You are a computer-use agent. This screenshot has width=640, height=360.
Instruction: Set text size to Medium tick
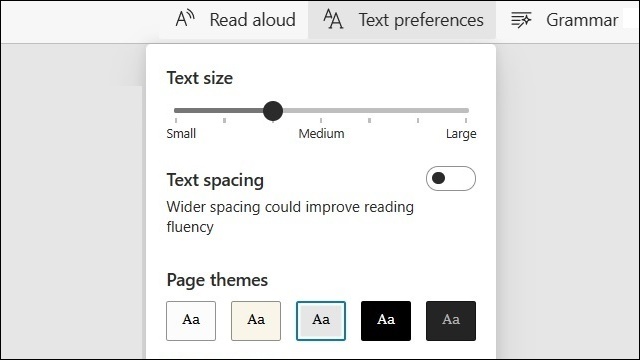(x=321, y=120)
